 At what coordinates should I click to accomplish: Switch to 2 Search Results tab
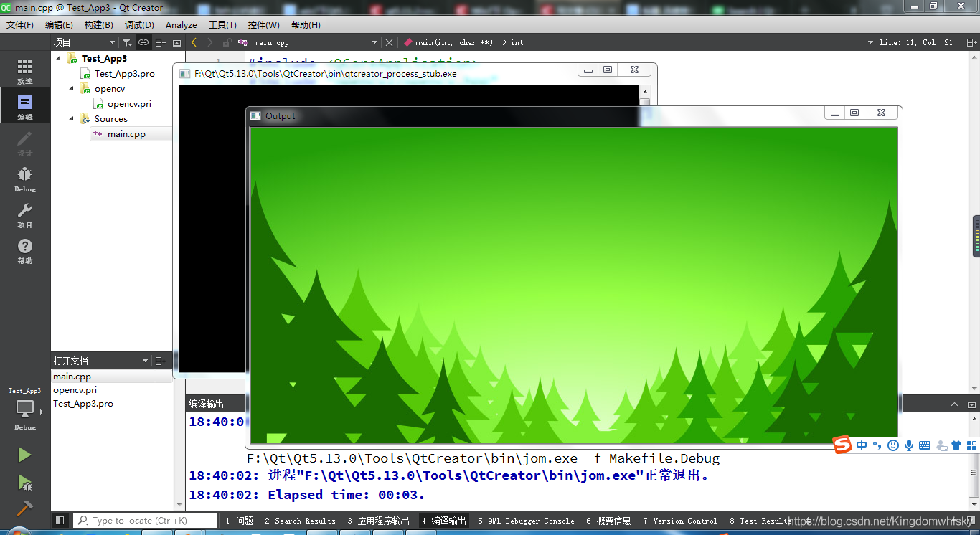pyautogui.click(x=300, y=521)
